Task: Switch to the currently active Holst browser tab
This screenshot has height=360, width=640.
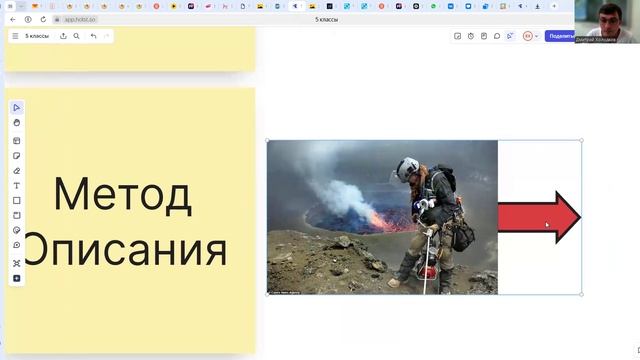Action: 296,6
